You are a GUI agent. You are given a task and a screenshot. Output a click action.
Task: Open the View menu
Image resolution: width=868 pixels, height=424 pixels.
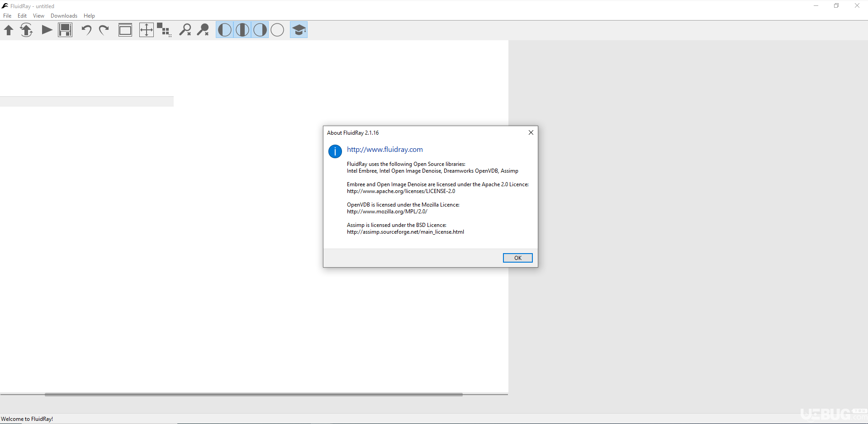click(38, 16)
